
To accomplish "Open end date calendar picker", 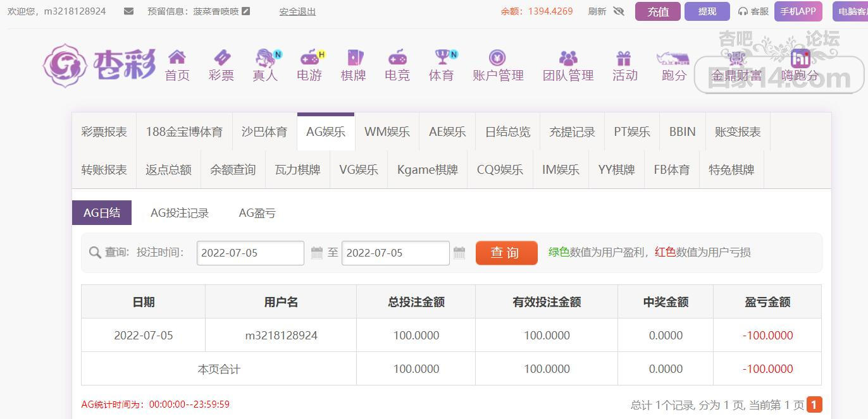I will point(459,253).
